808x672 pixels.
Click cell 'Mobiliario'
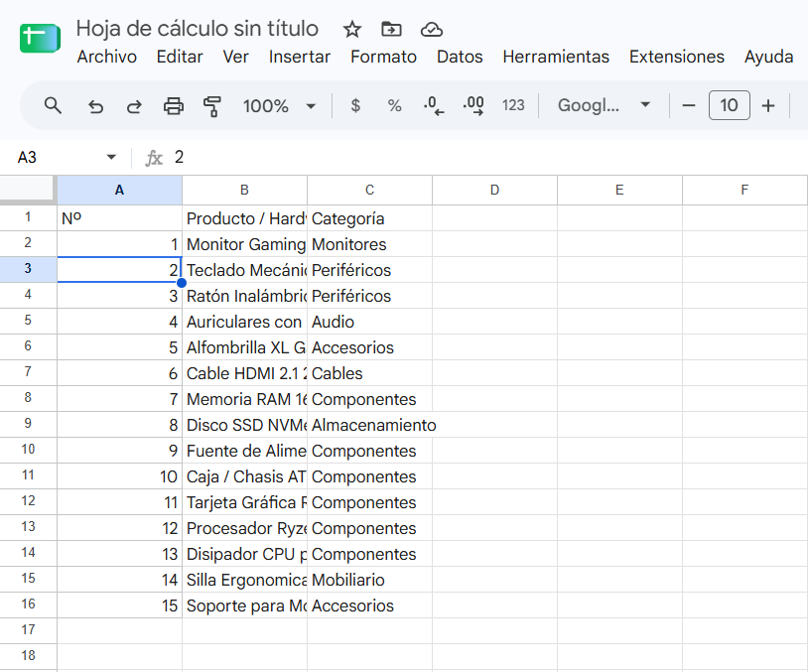[x=369, y=580]
